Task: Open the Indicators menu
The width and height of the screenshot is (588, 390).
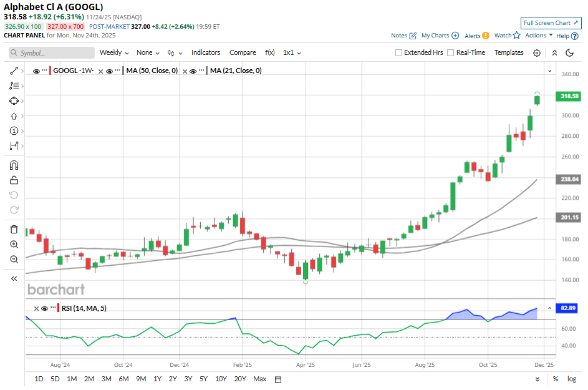Action: point(206,52)
